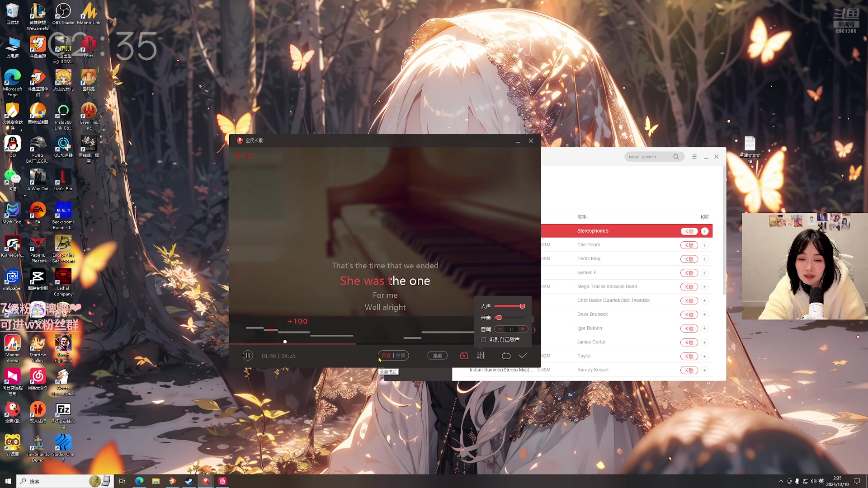This screenshot has width=868, height=488.
Task: Click 演唱模式 tooltip button
Action: pos(387,371)
